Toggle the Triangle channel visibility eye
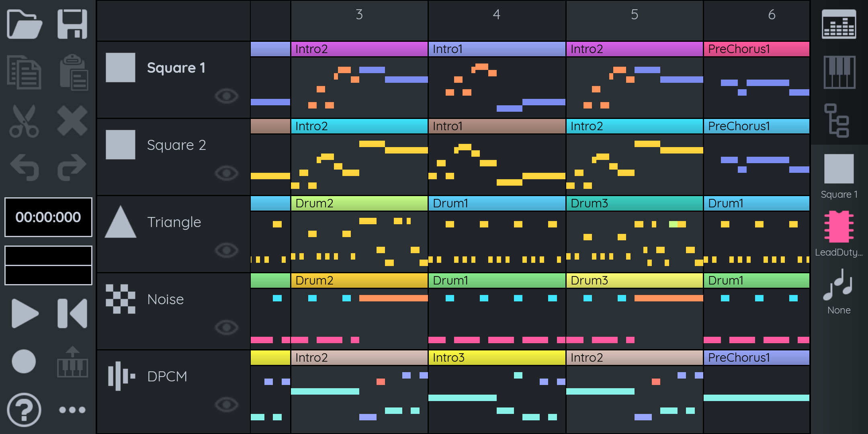868x434 pixels. coord(227,250)
